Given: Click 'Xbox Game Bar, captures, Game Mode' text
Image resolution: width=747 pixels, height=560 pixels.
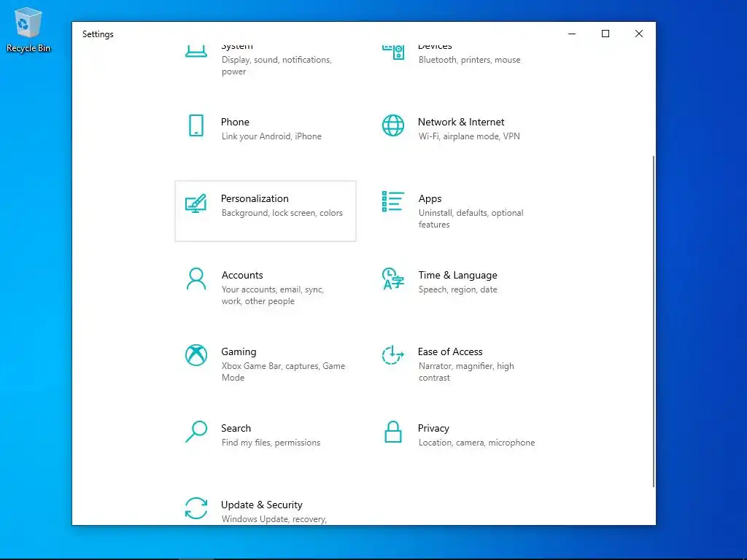Looking at the screenshot, I should (x=283, y=372).
